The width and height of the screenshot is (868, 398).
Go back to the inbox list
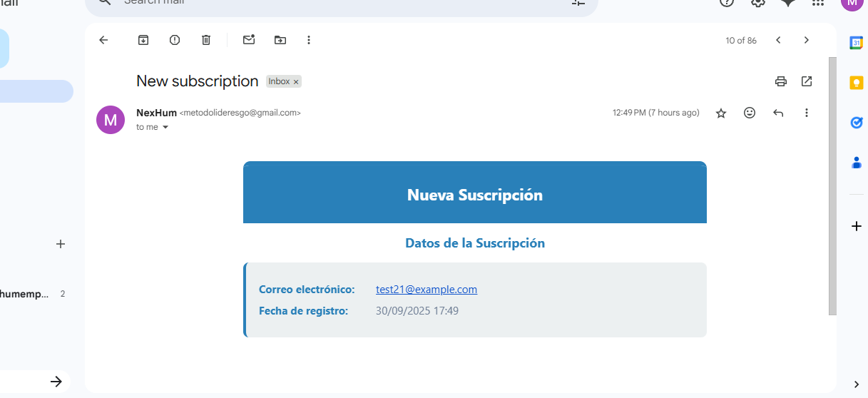[x=103, y=40]
